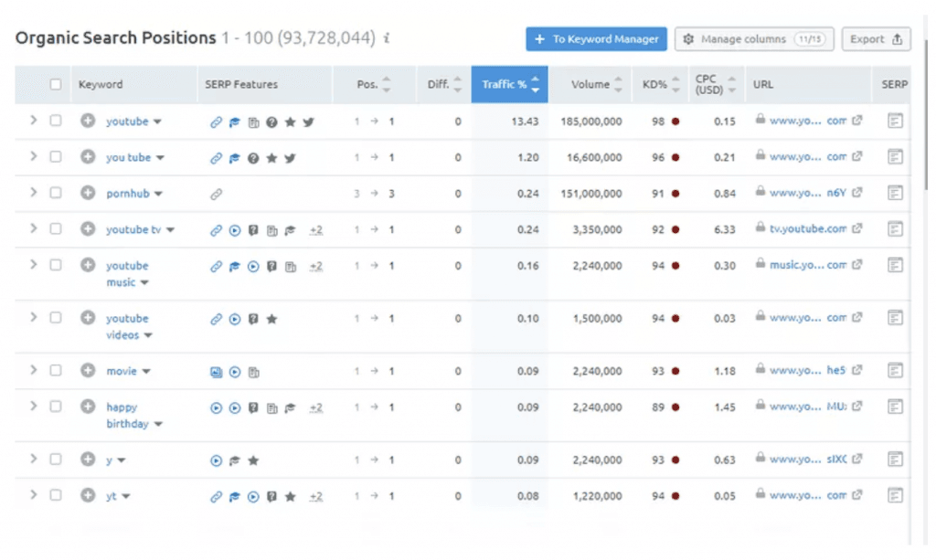The width and height of the screenshot is (936, 560).
Task: Add 'yt' keyword via plus icon
Action: 88,495
